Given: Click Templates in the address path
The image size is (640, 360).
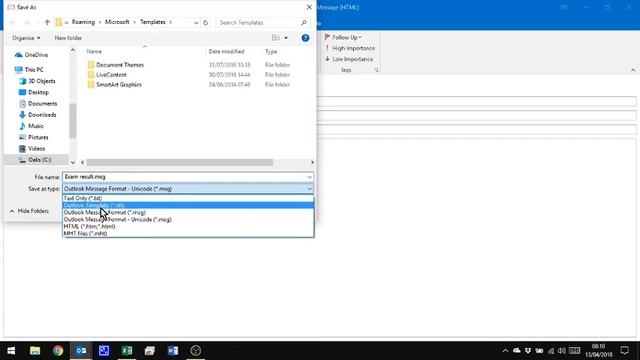Looking at the screenshot, I should 153,22.
